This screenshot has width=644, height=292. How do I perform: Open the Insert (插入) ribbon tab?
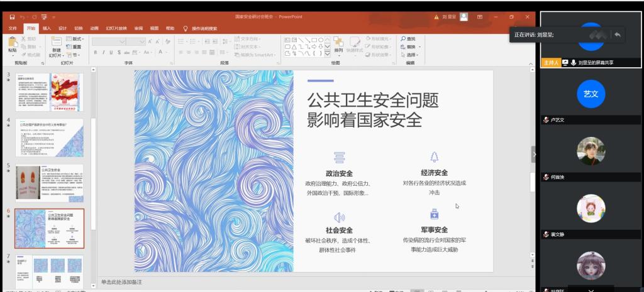47,28
